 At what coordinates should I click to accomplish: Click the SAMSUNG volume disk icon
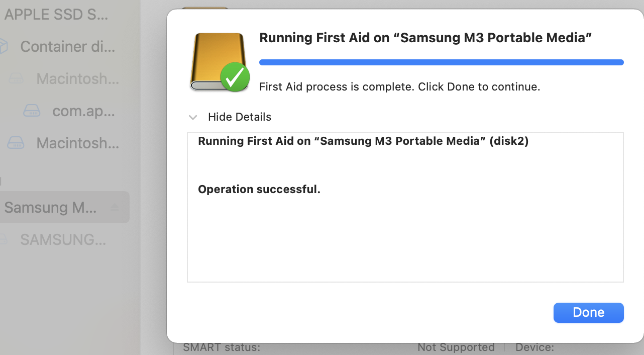tap(3, 240)
